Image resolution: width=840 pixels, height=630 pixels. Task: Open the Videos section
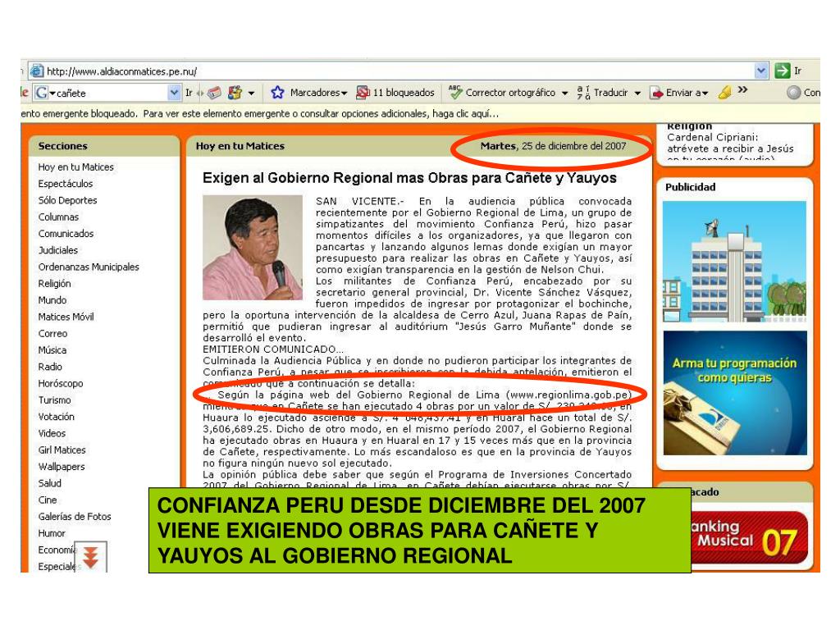52,433
